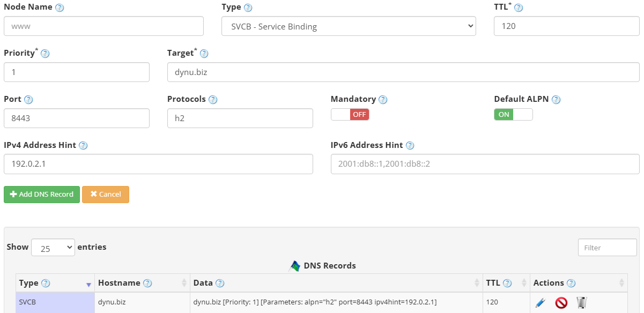
Task: Click the Add DNS Record button
Action: point(41,194)
